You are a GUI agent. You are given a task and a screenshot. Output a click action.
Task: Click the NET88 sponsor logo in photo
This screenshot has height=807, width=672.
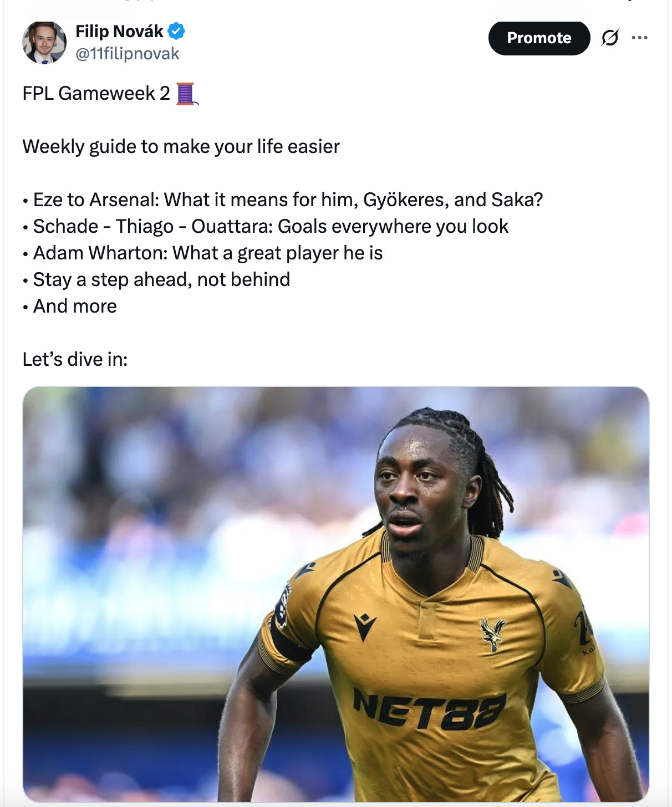430,709
